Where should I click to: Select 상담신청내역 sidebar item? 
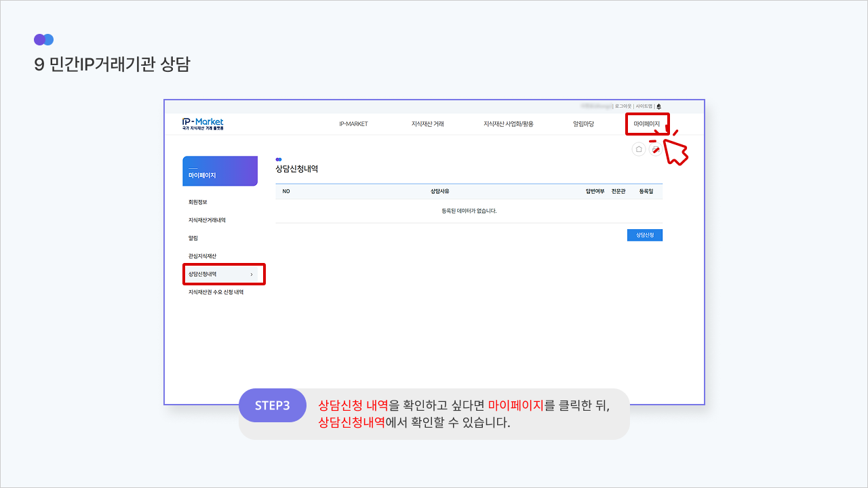203,274
